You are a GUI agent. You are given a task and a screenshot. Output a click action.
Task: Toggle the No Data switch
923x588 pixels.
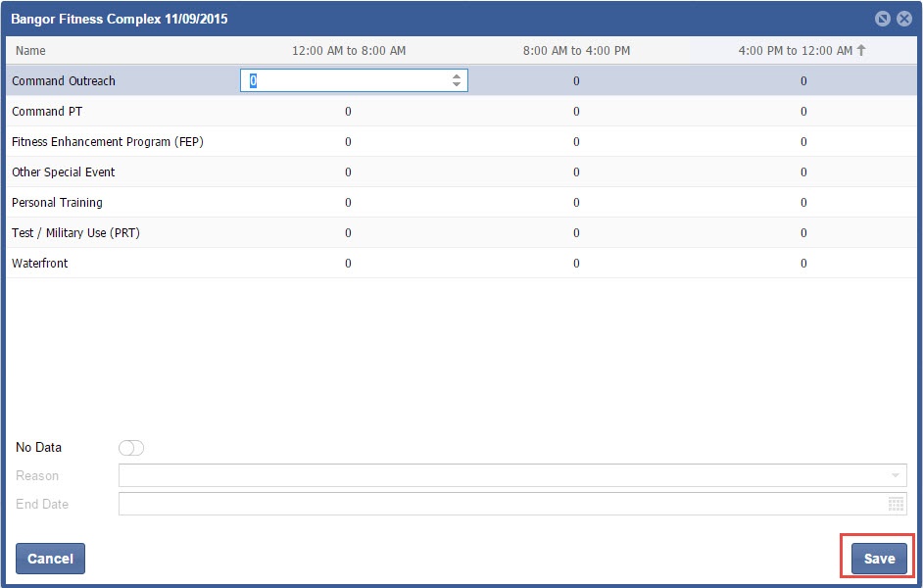pyautogui.click(x=131, y=448)
